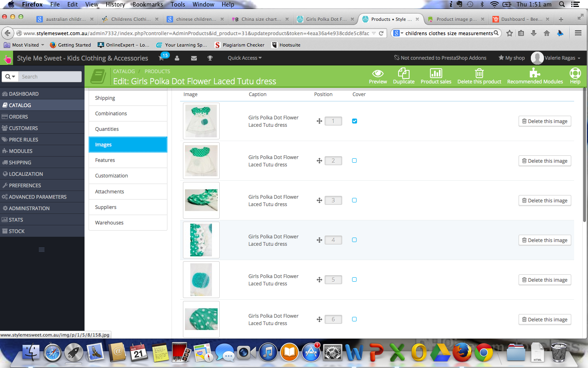Open the customers person icon in header
This screenshot has width=588, height=368.
(x=177, y=58)
